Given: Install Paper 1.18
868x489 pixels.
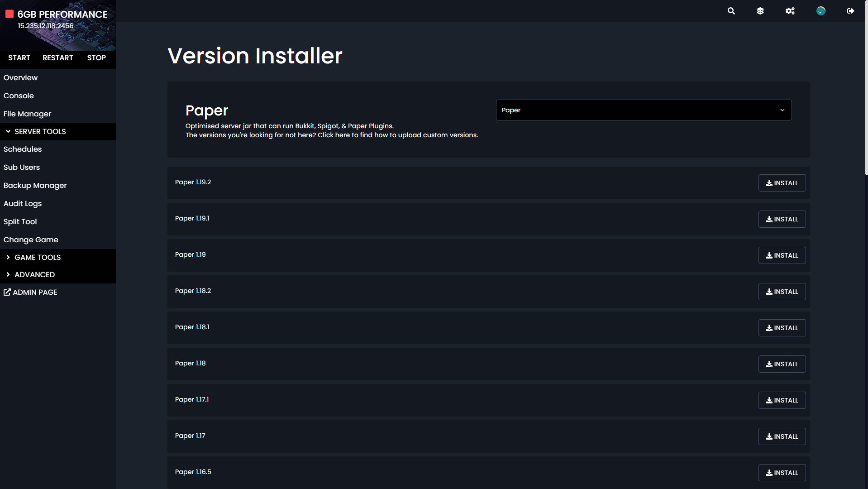Looking at the screenshot, I should (x=782, y=364).
